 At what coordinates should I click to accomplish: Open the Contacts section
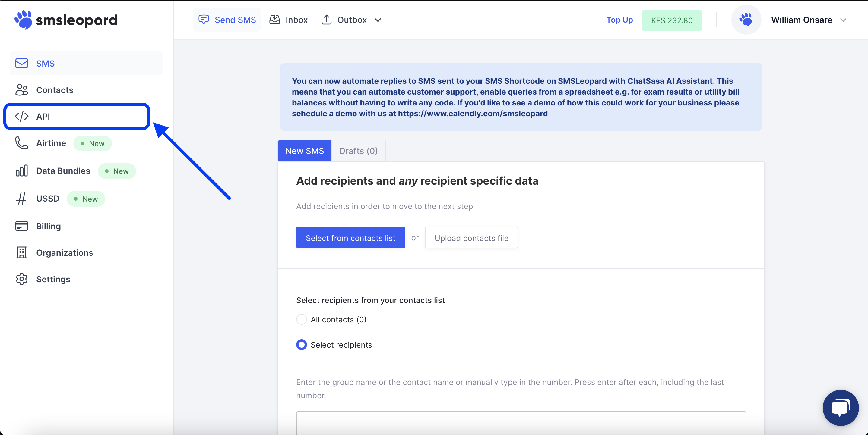[54, 90]
